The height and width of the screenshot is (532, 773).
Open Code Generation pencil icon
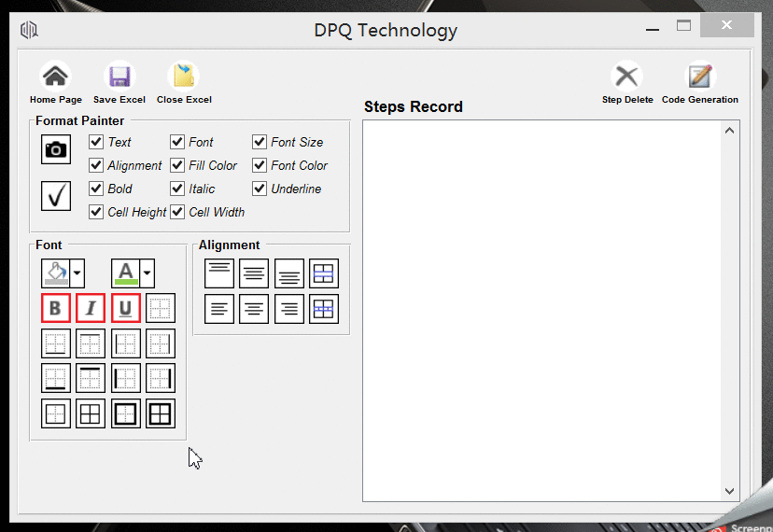point(700,77)
